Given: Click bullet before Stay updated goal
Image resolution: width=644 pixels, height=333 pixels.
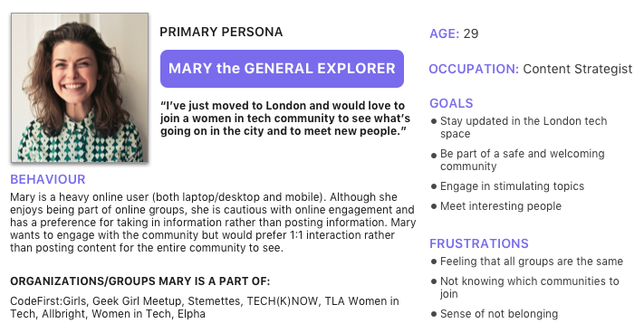Looking at the screenshot, I should 434,121.
